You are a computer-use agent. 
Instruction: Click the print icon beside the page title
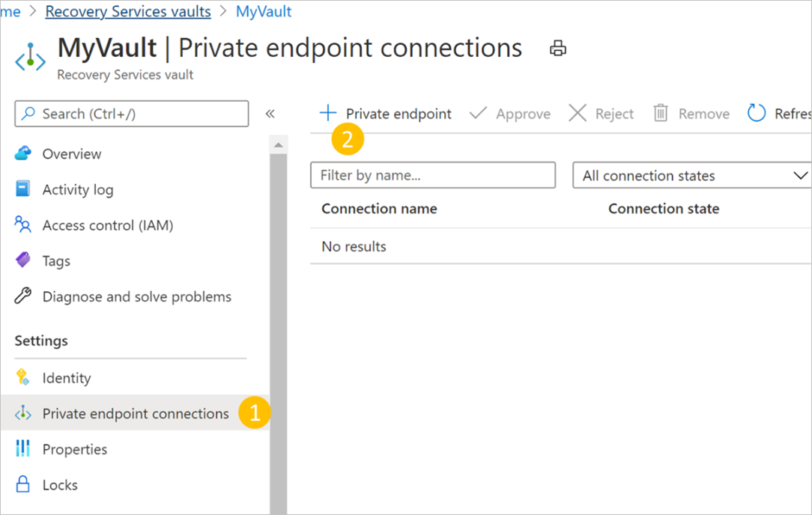(557, 47)
